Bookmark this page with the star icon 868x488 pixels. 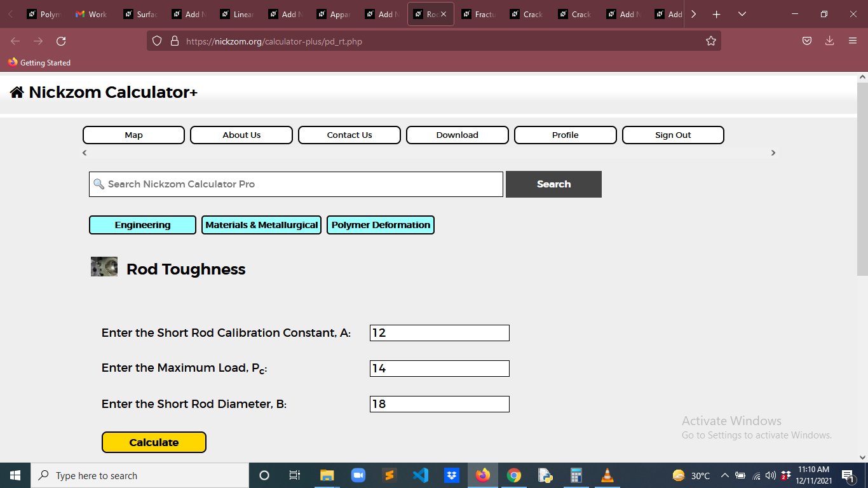pos(710,41)
